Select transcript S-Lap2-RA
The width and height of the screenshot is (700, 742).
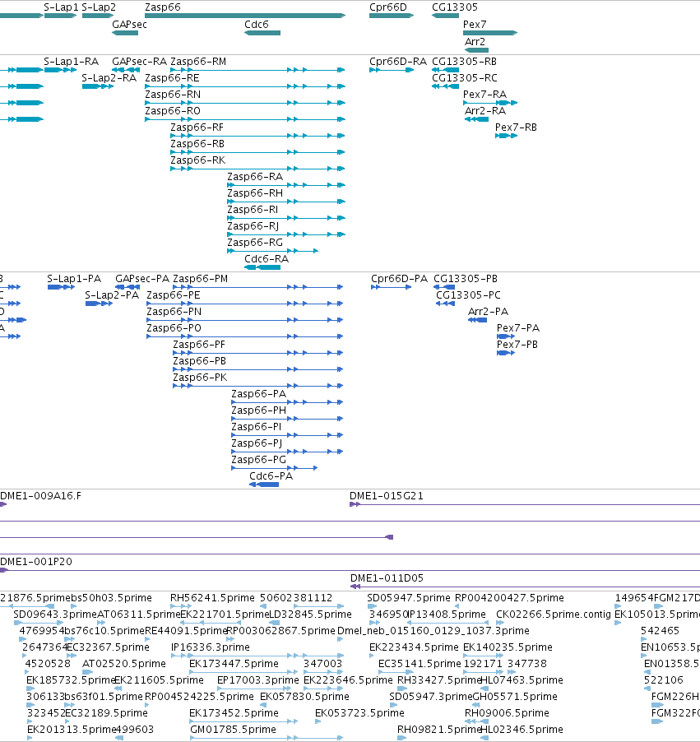(109, 77)
